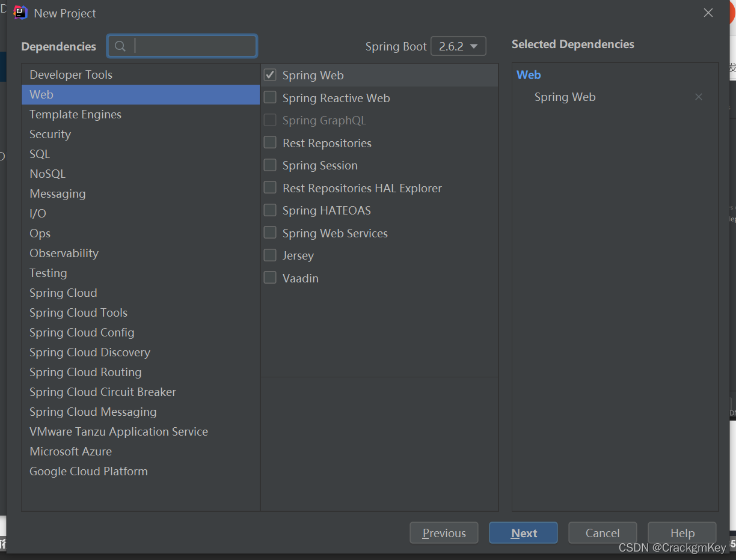Image resolution: width=736 pixels, height=560 pixels.
Task: Choose the Ops category
Action: coord(141,233)
